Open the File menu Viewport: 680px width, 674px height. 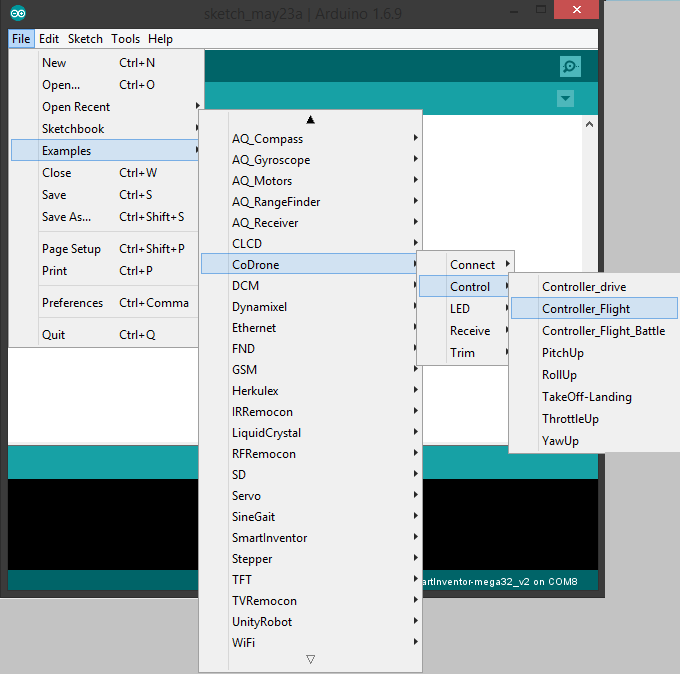point(21,39)
